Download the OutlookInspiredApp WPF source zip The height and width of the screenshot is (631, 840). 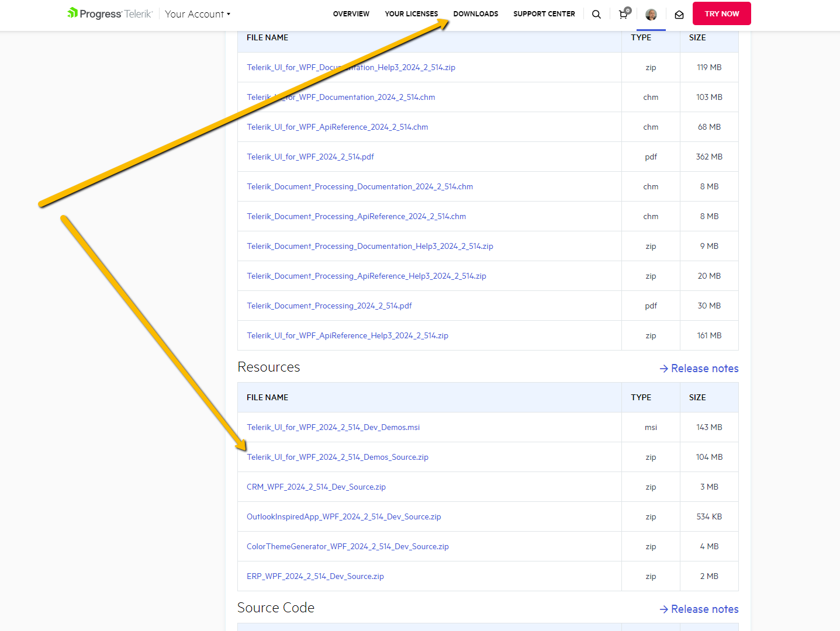(x=344, y=517)
